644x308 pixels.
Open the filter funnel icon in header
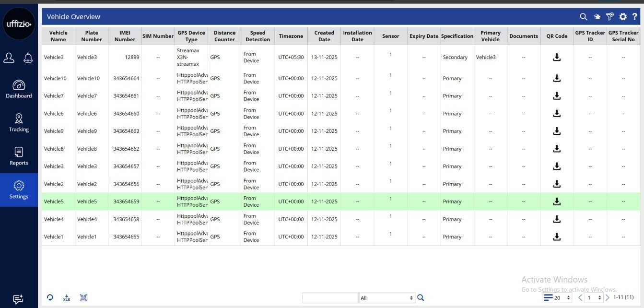(x=610, y=17)
